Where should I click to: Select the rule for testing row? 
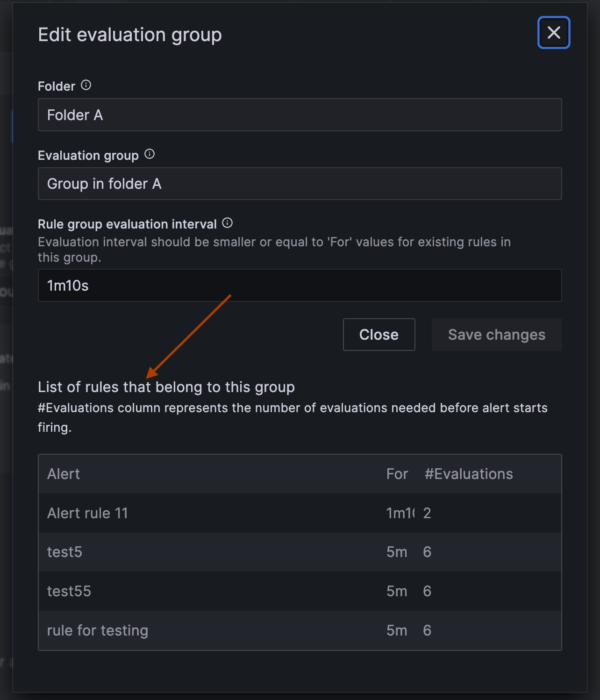pyautogui.click(x=300, y=630)
